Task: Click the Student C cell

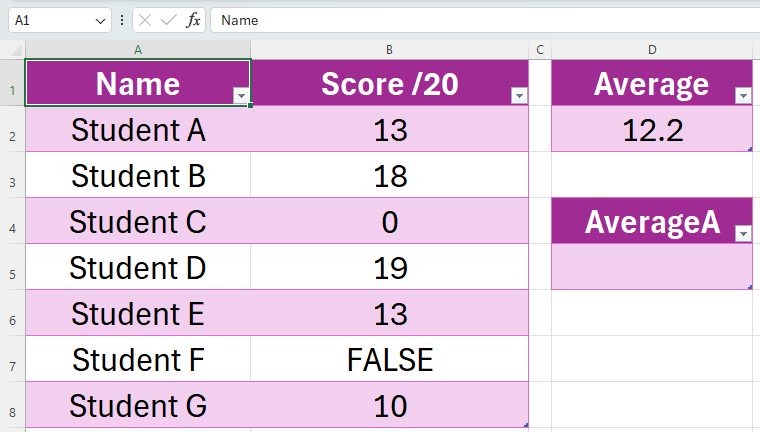Action: tap(138, 221)
